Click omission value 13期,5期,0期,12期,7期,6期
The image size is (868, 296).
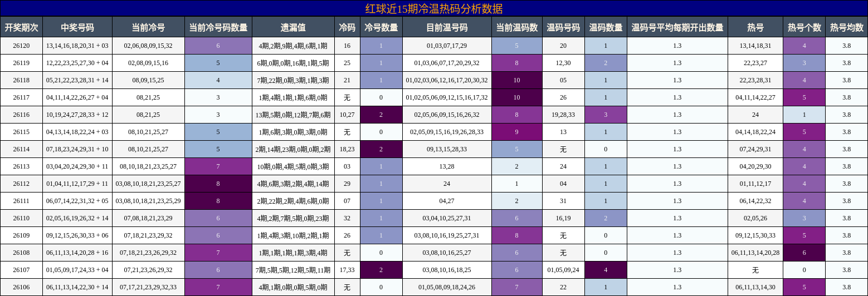point(293,115)
